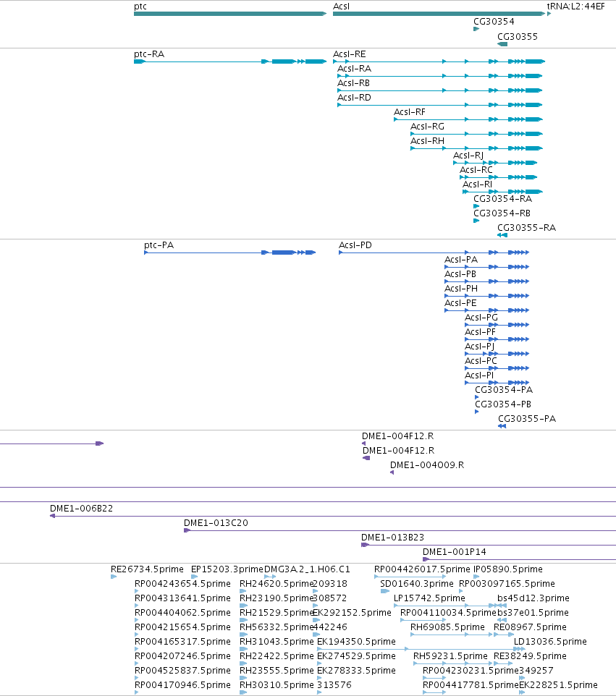Select the Acsl-PG protein label
616x696 pixels.
coord(481,318)
